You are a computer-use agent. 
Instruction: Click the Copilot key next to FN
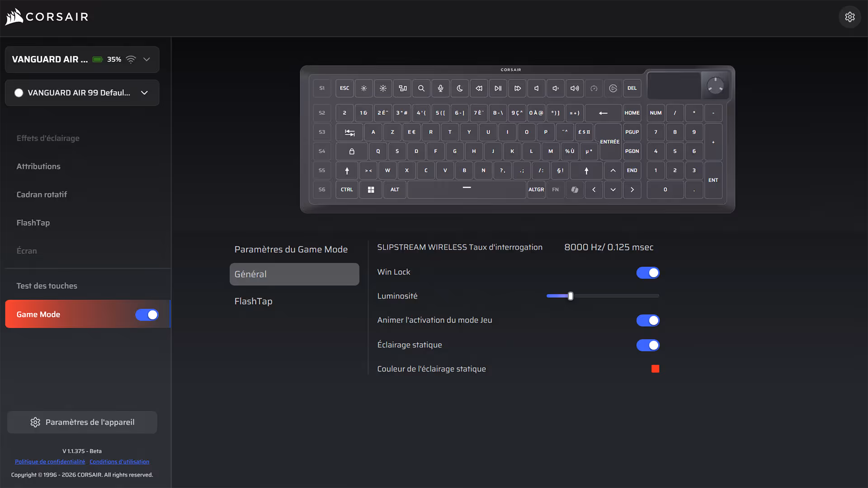click(x=575, y=190)
